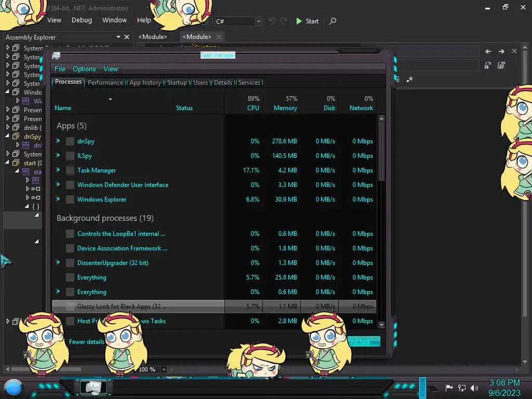Click the Redo arrow in dnSpy toolbar
This screenshot has height=399, width=532.
click(x=284, y=21)
